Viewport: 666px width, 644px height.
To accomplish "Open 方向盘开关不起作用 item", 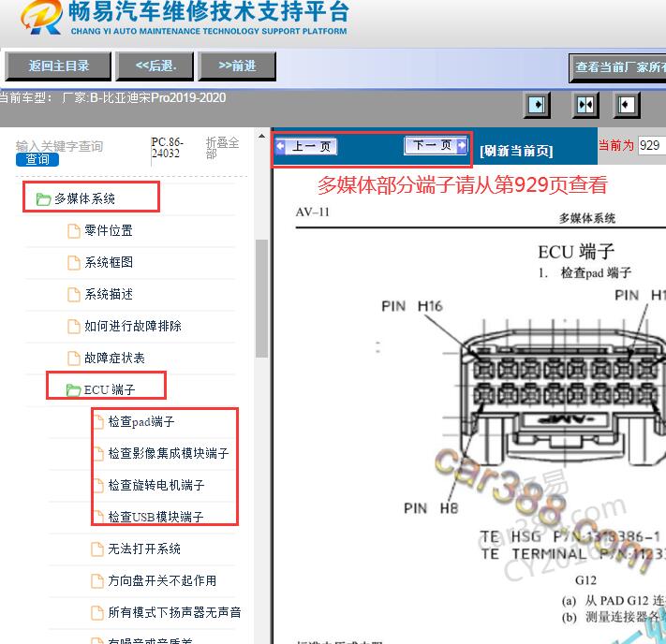I will click(x=162, y=580).
